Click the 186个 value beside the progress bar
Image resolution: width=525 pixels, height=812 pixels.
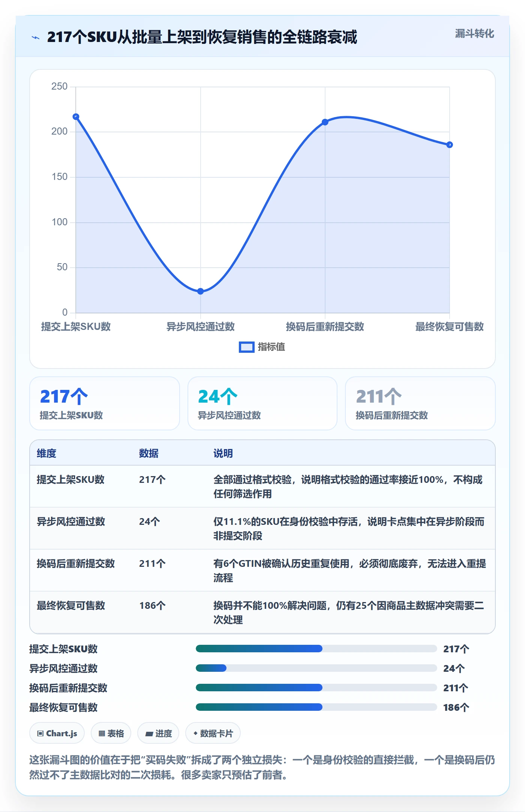pos(456,707)
